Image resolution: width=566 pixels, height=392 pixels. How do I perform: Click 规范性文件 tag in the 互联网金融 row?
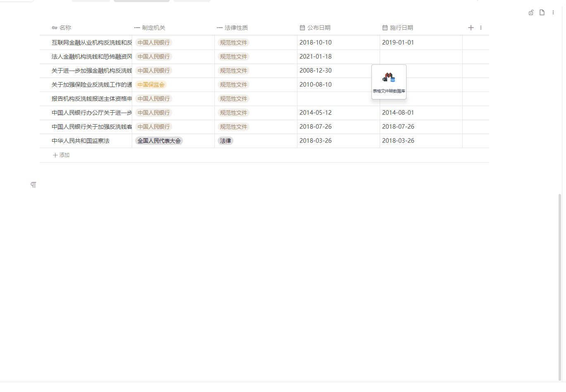233,43
